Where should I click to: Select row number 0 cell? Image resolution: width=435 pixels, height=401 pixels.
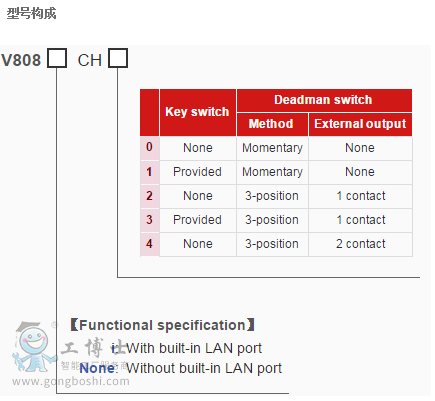pyautogui.click(x=149, y=148)
